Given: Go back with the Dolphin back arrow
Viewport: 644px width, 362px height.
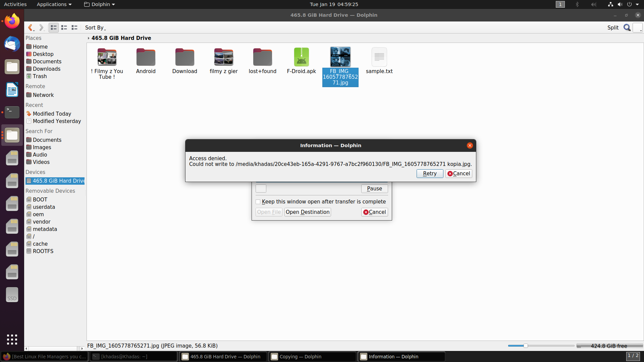Looking at the screenshot, I should 31,27.
